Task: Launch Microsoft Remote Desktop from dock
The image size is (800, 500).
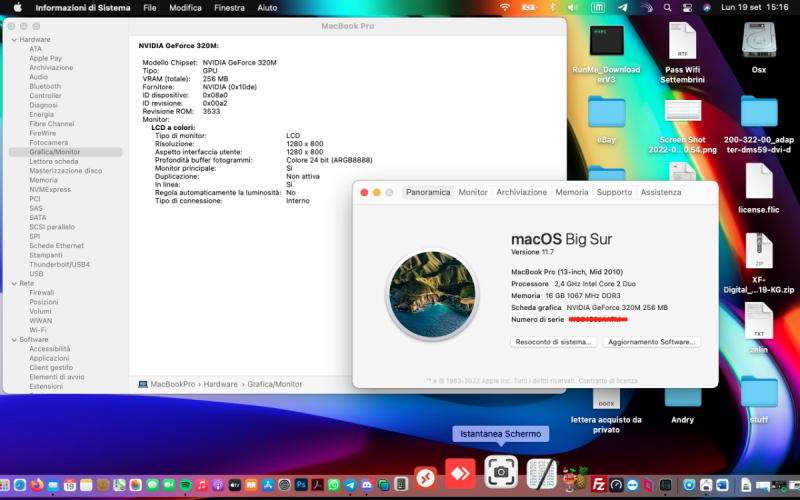Action: click(426, 478)
